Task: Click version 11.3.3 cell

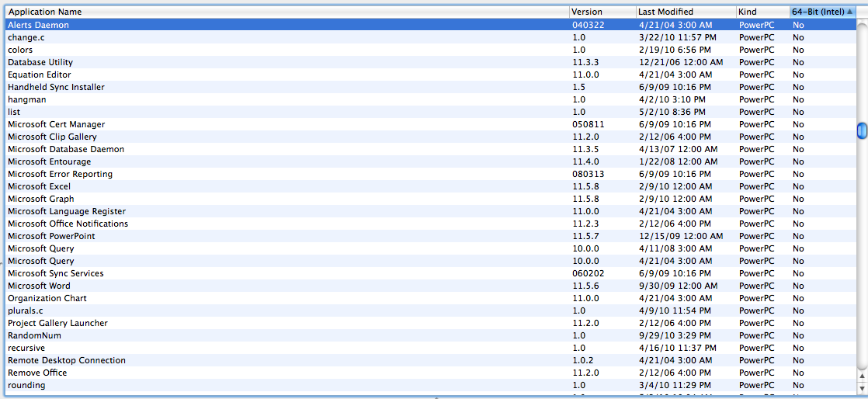Action: [585, 63]
